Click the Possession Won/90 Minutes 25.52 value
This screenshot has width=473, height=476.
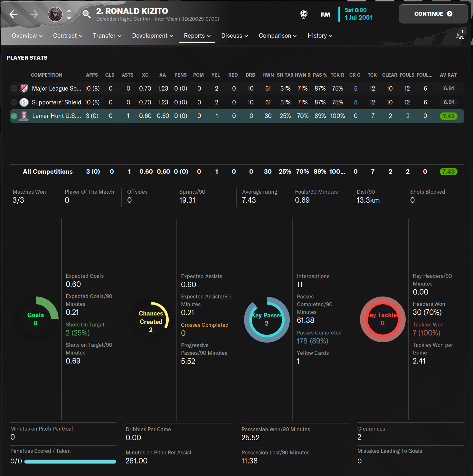pyautogui.click(x=251, y=438)
